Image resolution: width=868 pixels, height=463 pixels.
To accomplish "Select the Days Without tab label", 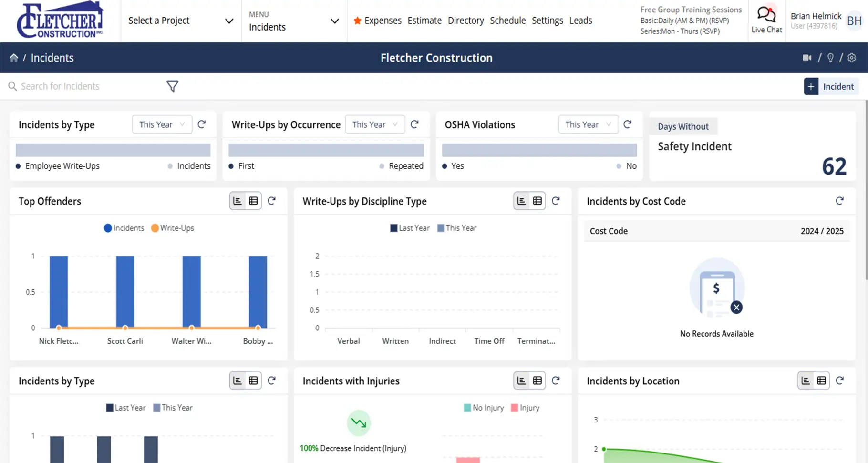I will tap(683, 126).
